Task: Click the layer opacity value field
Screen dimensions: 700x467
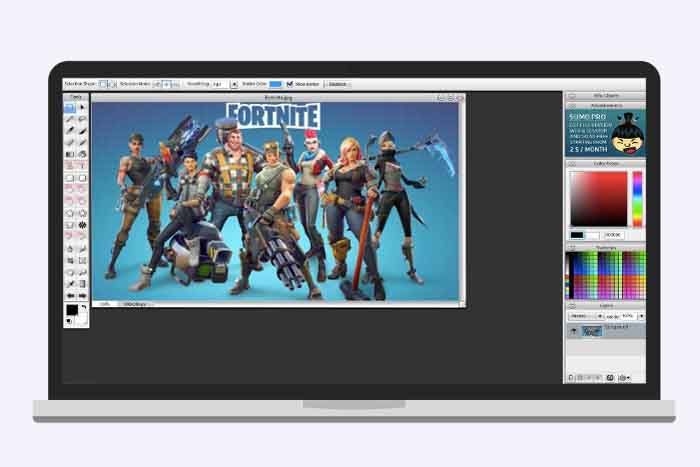Action: click(629, 316)
